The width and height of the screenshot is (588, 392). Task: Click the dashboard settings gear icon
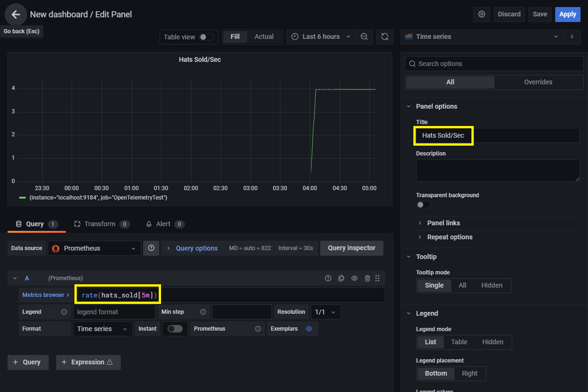pyautogui.click(x=481, y=14)
